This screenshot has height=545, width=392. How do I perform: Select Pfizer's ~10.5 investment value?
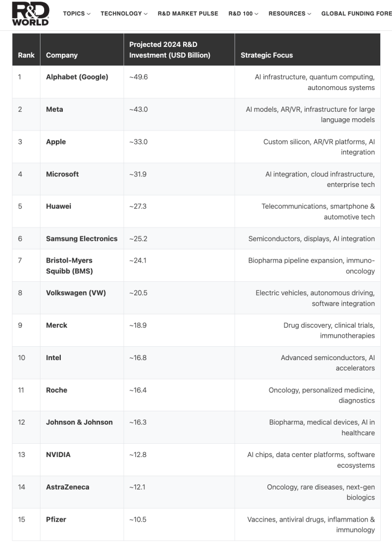(x=137, y=519)
